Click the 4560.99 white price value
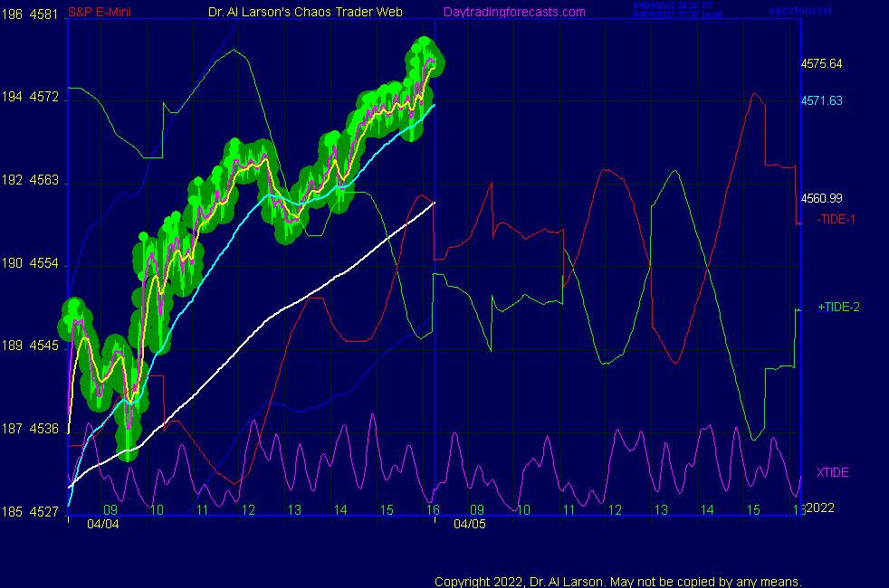Screen dimensions: 889x588 [x=821, y=198]
